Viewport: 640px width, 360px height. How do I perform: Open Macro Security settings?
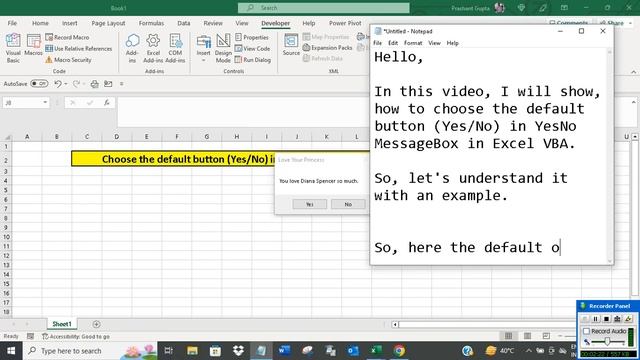coord(68,60)
